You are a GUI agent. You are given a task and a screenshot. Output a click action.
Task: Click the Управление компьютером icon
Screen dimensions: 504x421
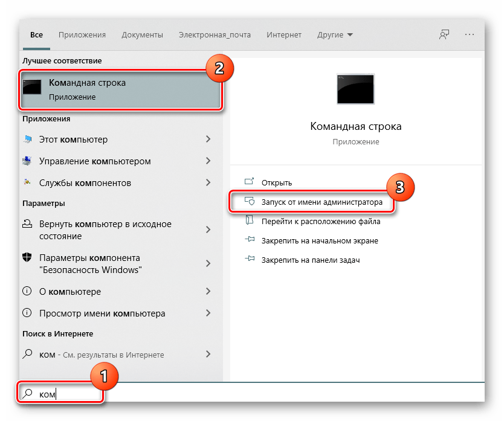tap(28, 161)
